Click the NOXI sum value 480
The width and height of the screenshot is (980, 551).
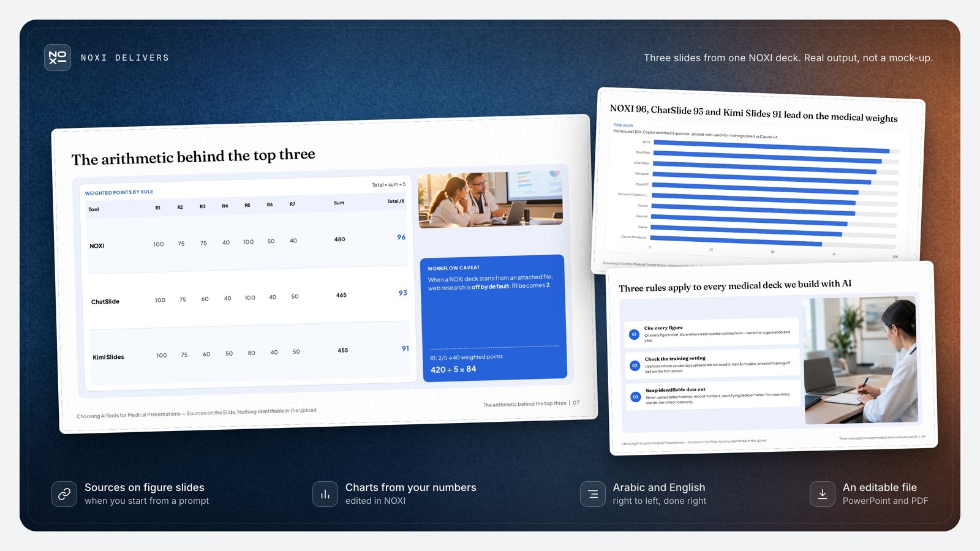point(339,239)
